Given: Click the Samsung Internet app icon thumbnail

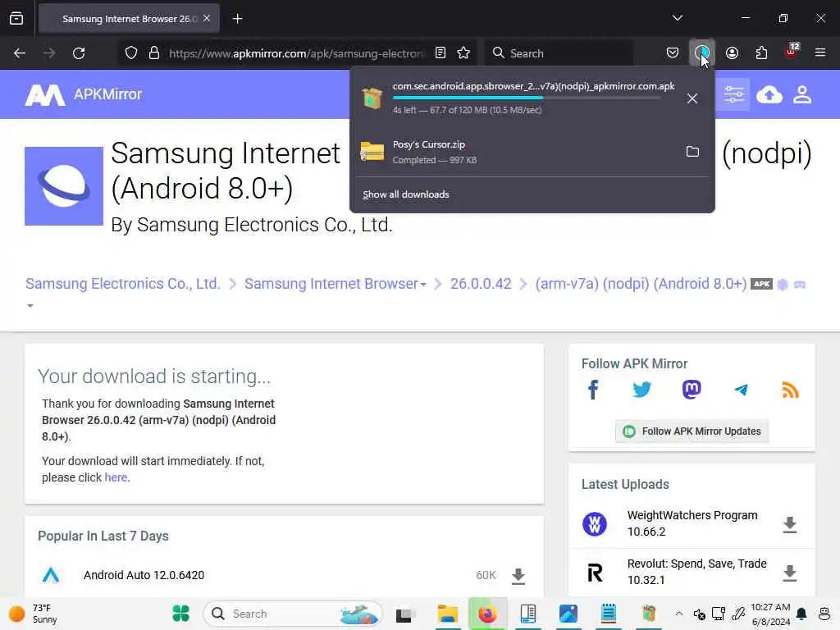Looking at the screenshot, I should 64,186.
